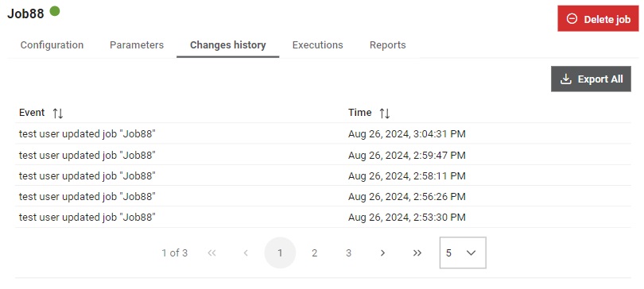The image size is (644, 289).
Task: Click the green status dot beside Job88
Action: point(55,11)
